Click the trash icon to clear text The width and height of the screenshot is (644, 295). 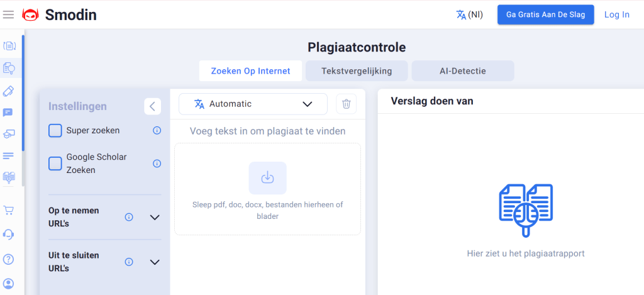point(346,104)
